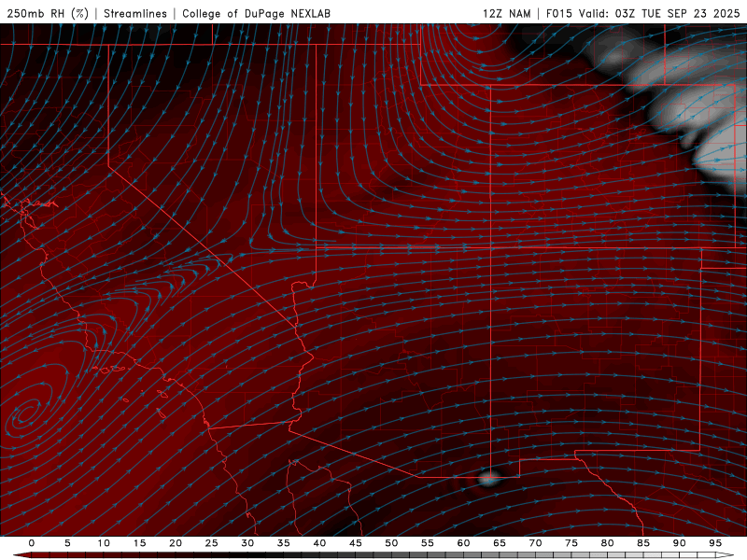Click the "Streamlines" label in header

[135, 13]
